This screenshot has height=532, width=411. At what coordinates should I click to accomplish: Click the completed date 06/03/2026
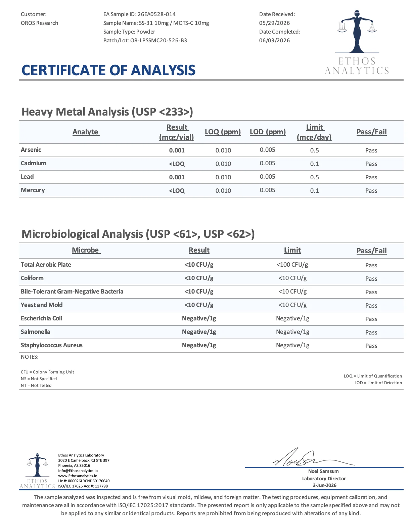coord(274,40)
